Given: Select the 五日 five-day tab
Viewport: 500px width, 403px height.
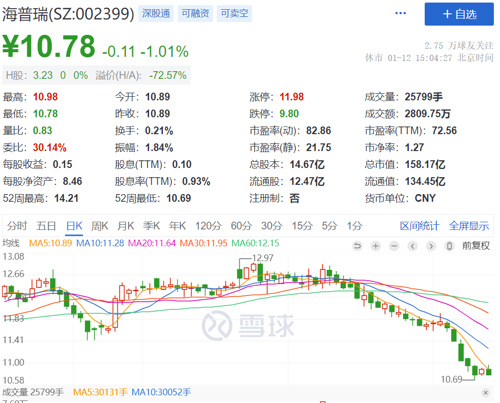Looking at the screenshot, I should (46, 226).
